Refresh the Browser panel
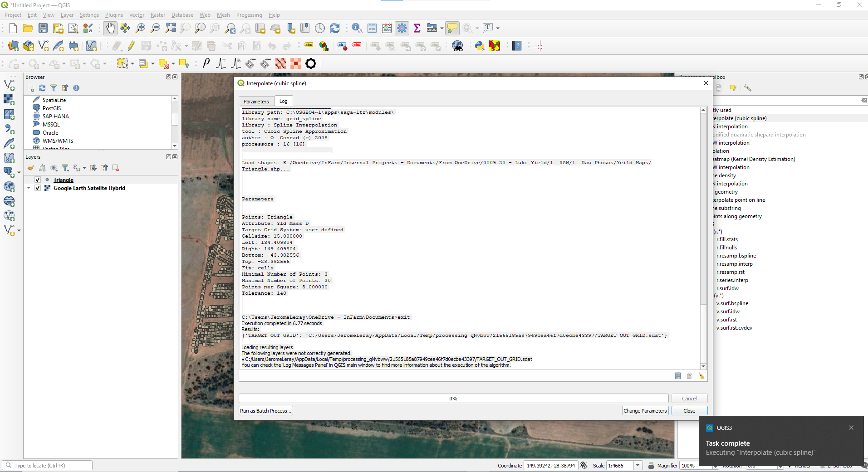 point(42,88)
